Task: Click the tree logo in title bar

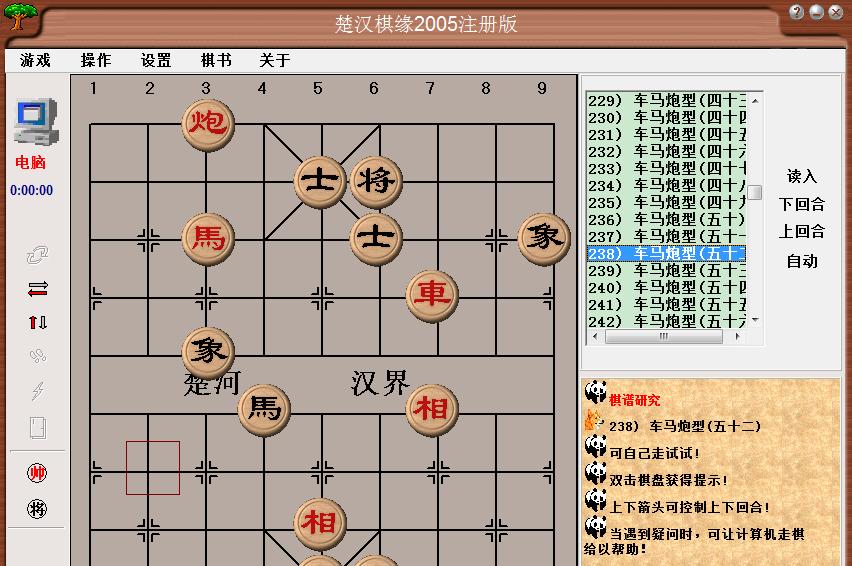Action: click(x=20, y=16)
